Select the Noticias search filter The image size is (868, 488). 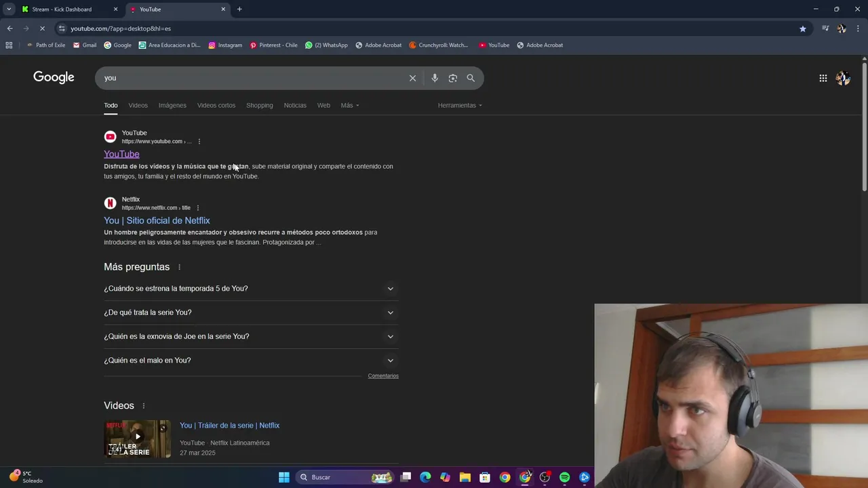(295, 105)
